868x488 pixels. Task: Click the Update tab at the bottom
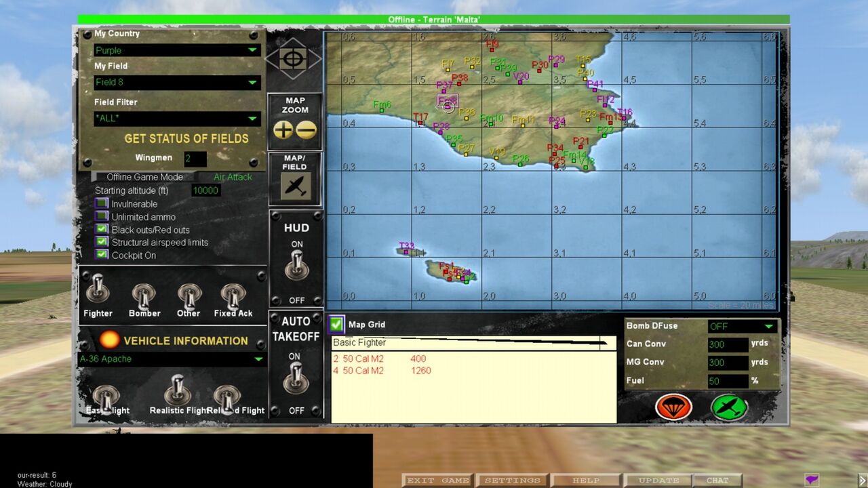point(658,481)
